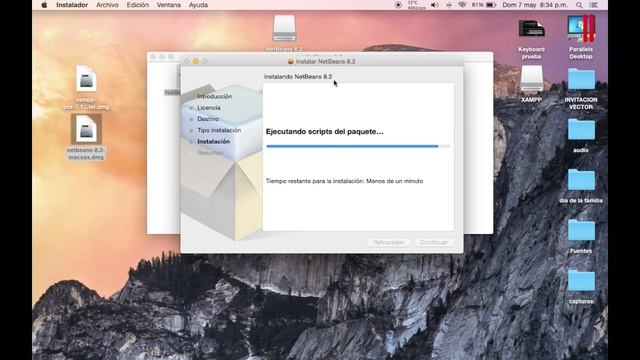Select the XAMPP disk icon on desktop

531,79
